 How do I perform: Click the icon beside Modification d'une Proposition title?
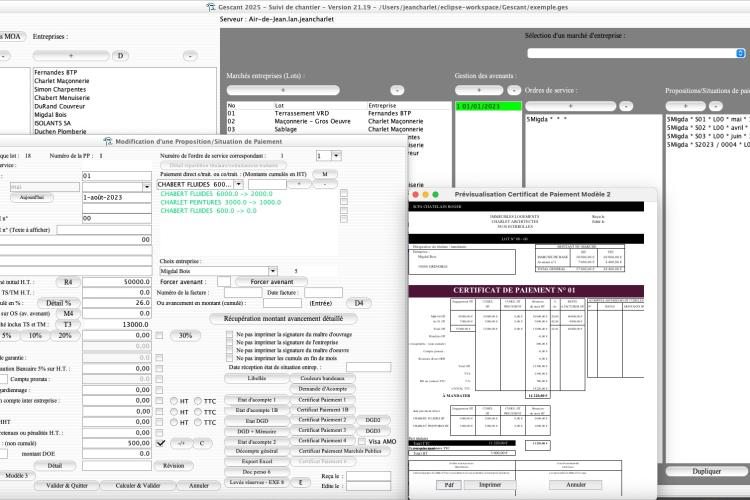tap(108, 141)
